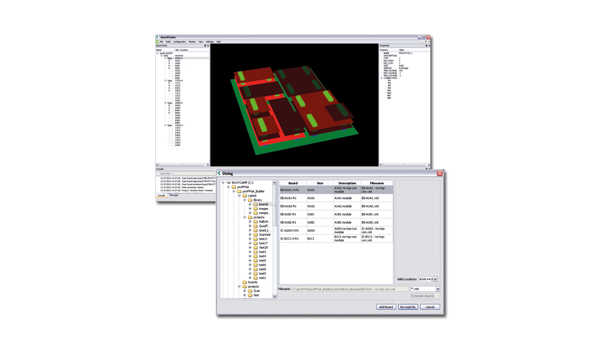Select the test3 folder icon
Screen dimensions: 607x364
[x=256, y=252]
